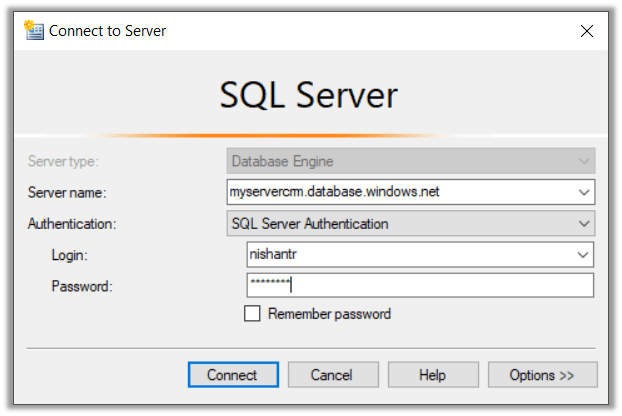Expand the Options >> button
The image size is (622, 416).
[542, 375]
